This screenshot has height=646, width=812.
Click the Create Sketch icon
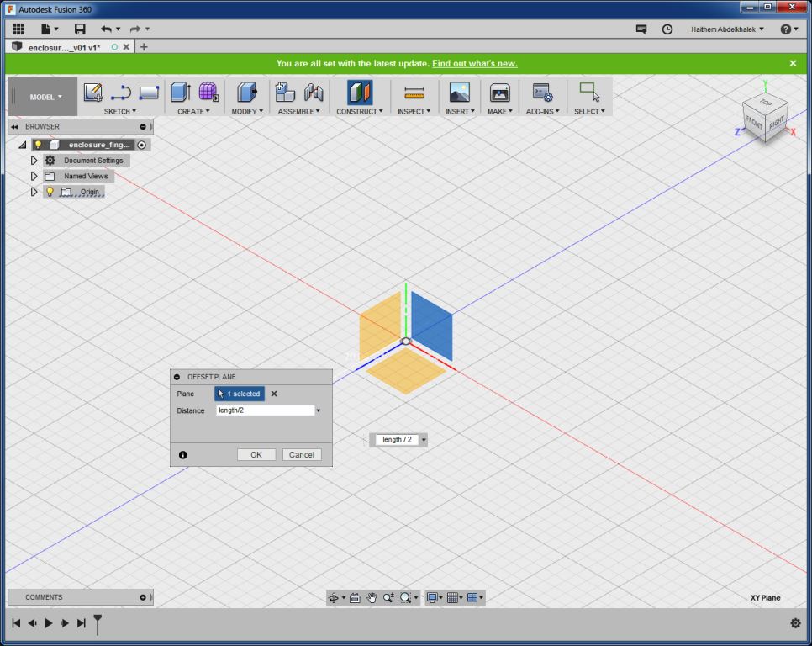(93, 93)
